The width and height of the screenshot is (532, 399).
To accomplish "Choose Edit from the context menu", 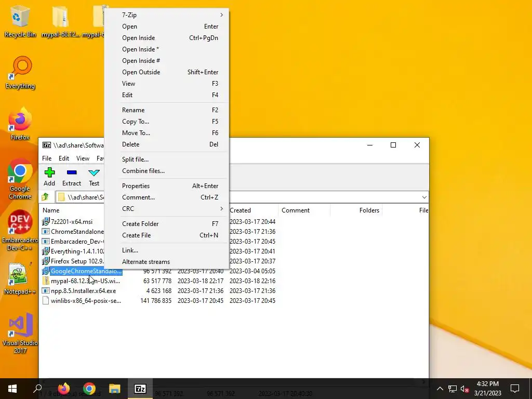I will point(167,95).
